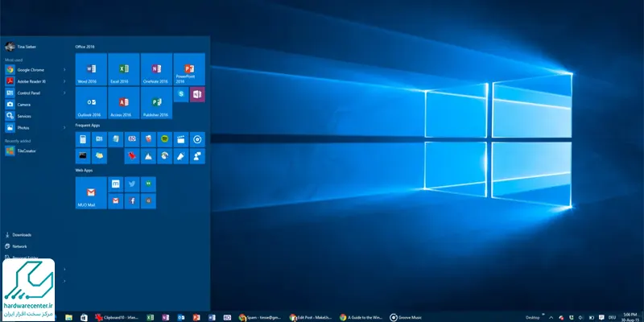Launch the Spotify tile in Frequent Apps
This screenshot has height=322, width=644.
(x=165, y=139)
